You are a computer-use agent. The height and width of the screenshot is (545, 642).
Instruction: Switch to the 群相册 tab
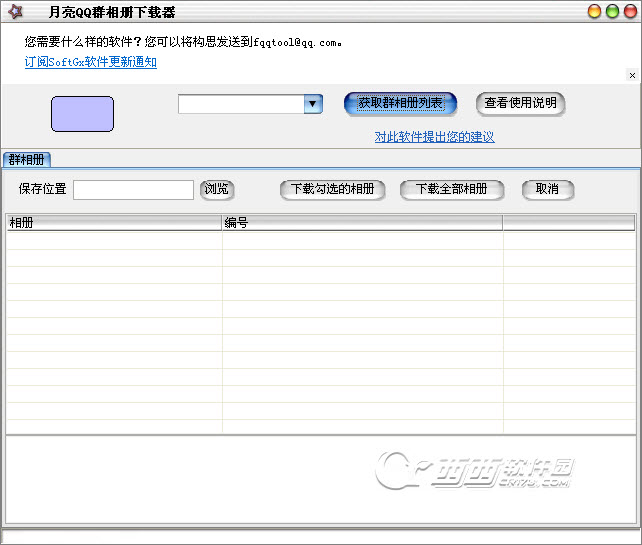click(x=27, y=160)
